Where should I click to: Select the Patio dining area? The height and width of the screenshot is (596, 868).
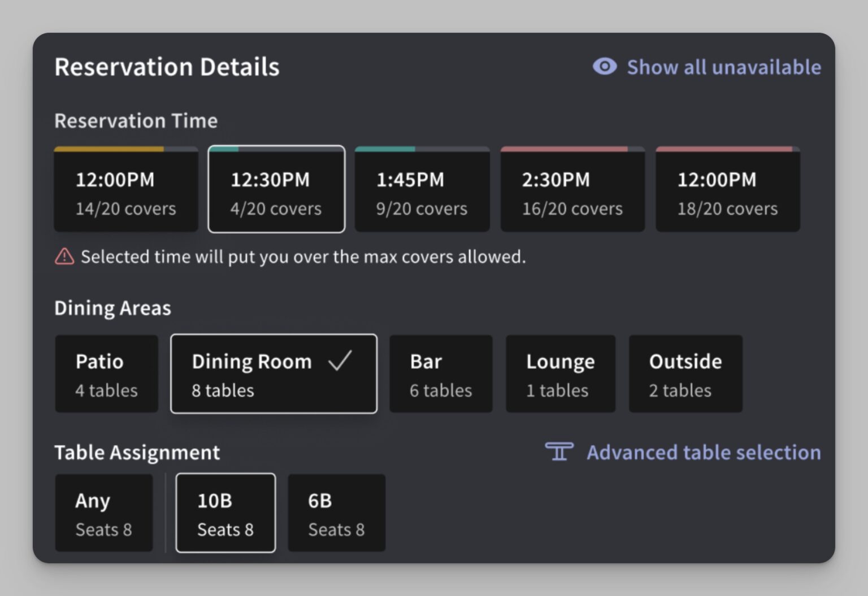coord(106,373)
